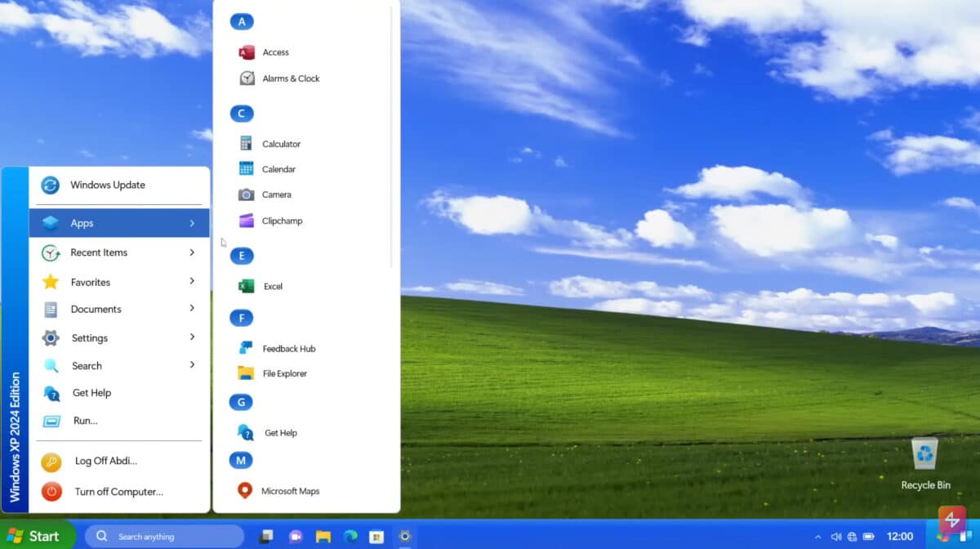Open Access from the apps list
This screenshot has height=549, width=980.
tap(274, 51)
